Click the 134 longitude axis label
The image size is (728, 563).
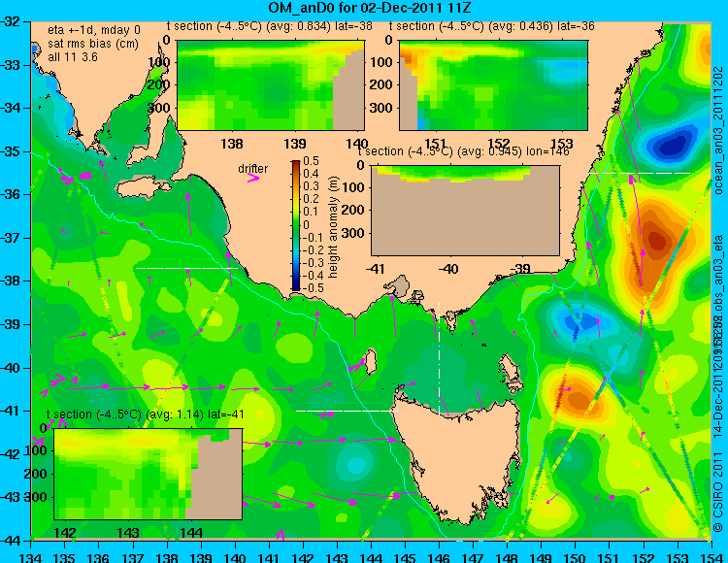point(31,557)
